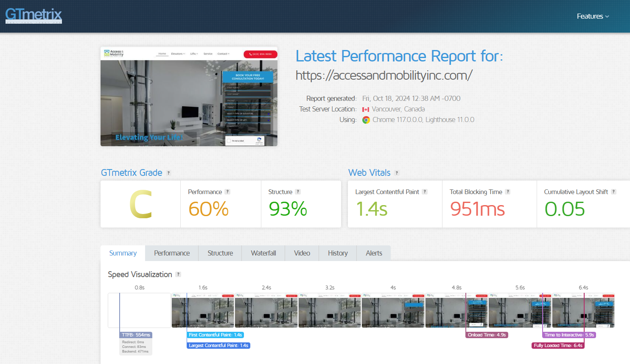The width and height of the screenshot is (630, 364).
Task: Open help icon beside Web Vitals
Action: coord(397,173)
